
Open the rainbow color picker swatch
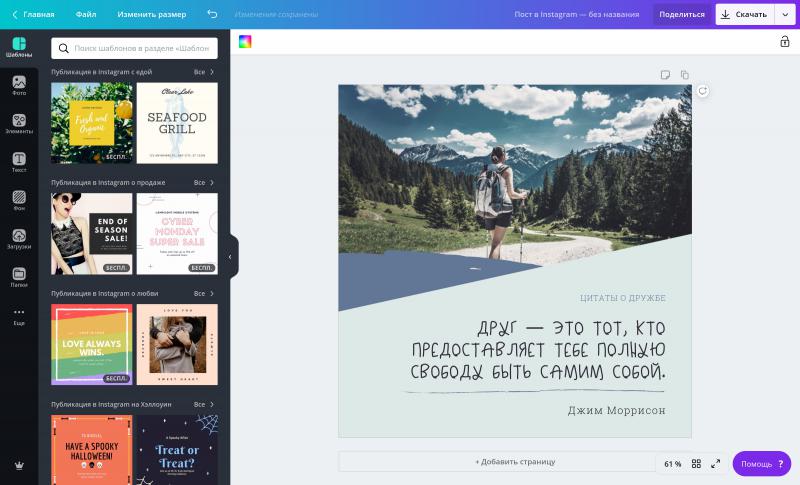pos(245,41)
